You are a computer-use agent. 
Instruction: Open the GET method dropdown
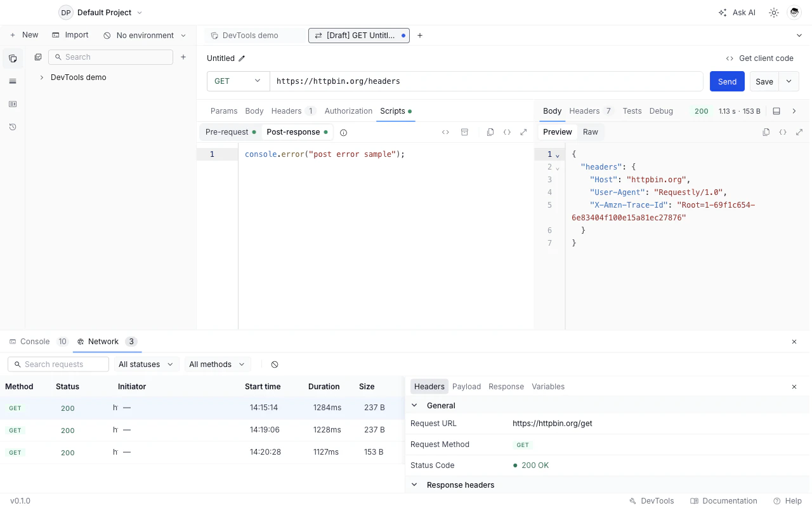pyautogui.click(x=238, y=81)
